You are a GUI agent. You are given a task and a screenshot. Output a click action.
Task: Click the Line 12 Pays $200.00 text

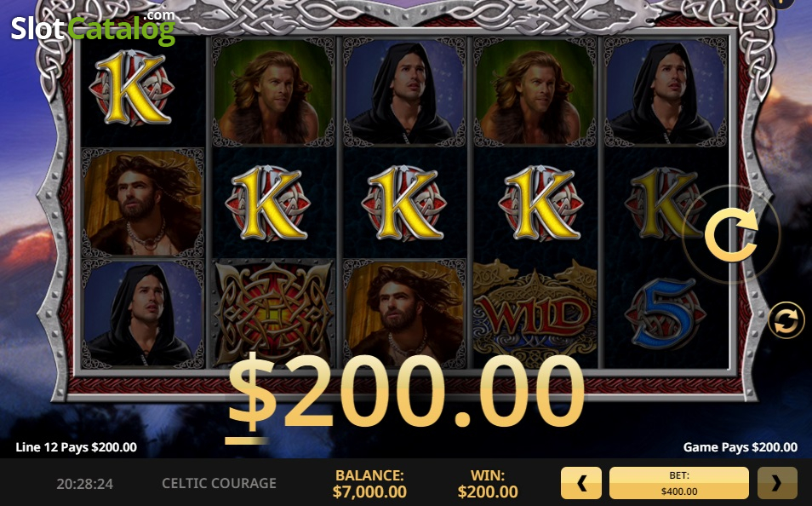pyautogui.click(x=76, y=447)
